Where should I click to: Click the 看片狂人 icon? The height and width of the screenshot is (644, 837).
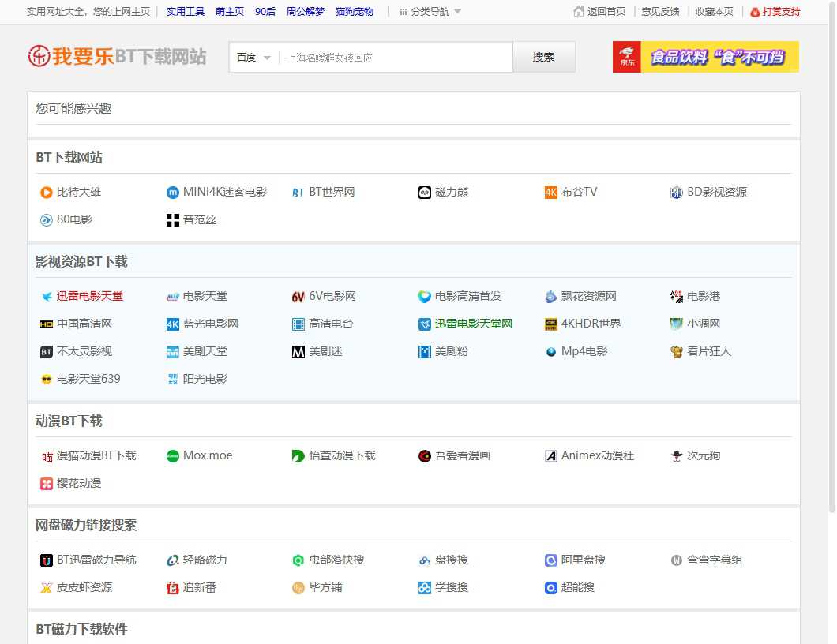677,352
